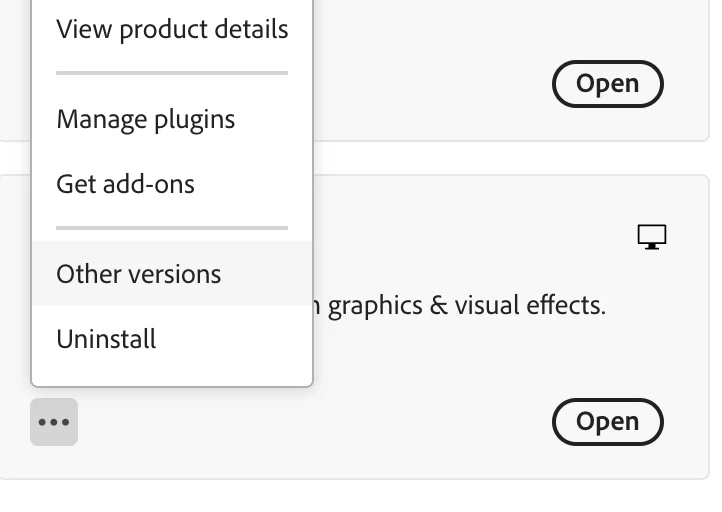Click blank space right of the Uninstall label
This screenshot has height=512, width=722.
click(x=240, y=339)
